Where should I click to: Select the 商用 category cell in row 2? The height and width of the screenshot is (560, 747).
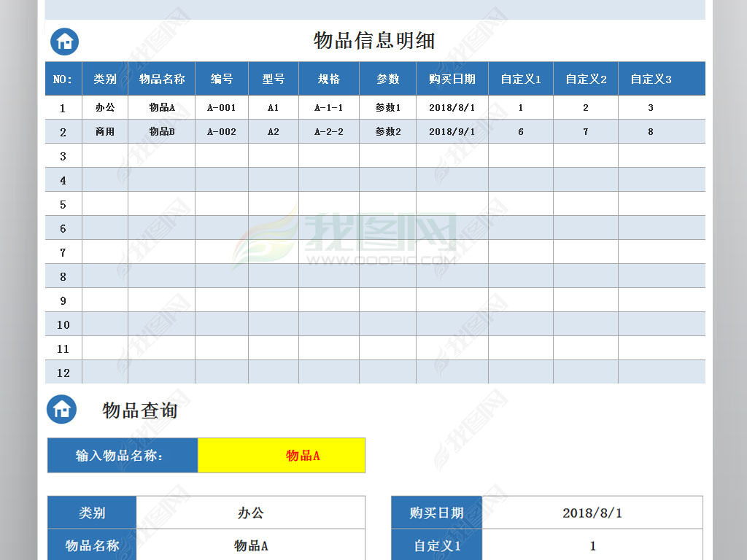(x=104, y=131)
